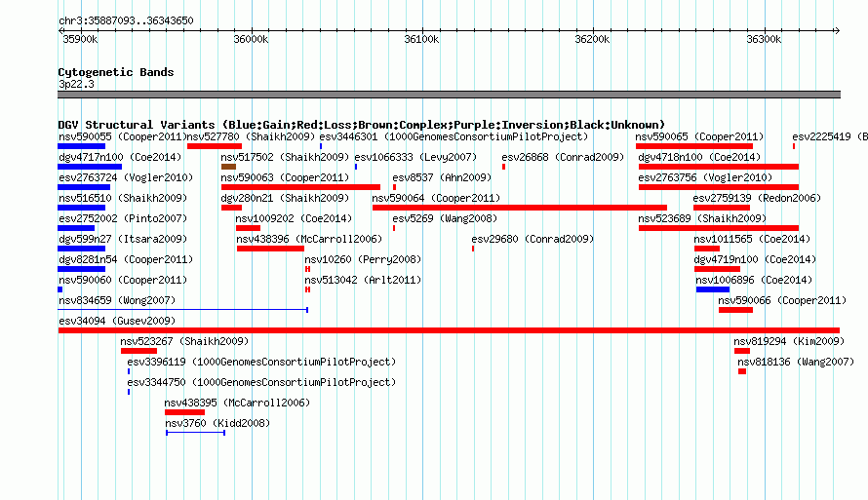Open nsv523689 (Shaikh2009) label
868x500 pixels.
702,218
